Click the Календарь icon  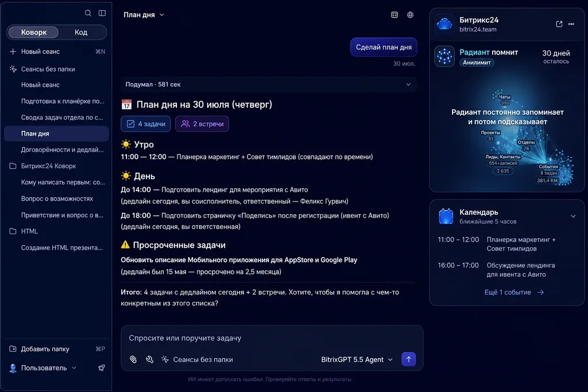point(446,216)
